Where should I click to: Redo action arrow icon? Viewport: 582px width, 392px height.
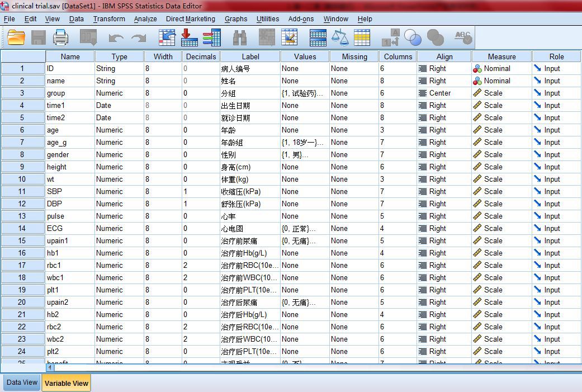pyautogui.click(x=139, y=38)
